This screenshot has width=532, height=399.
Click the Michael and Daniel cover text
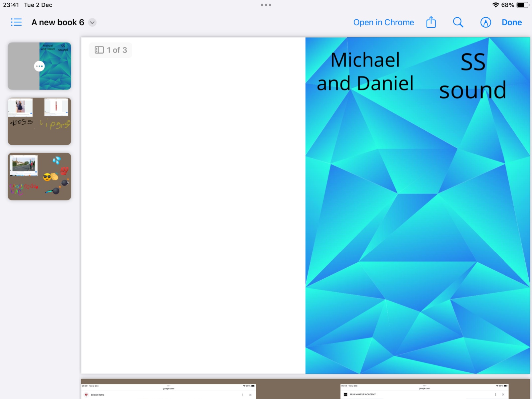pyautogui.click(x=365, y=71)
